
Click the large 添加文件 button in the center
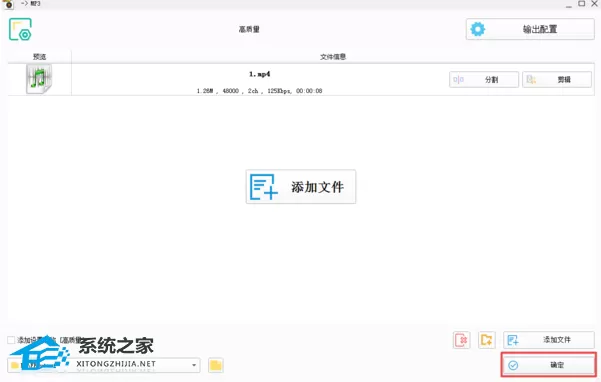(301, 187)
